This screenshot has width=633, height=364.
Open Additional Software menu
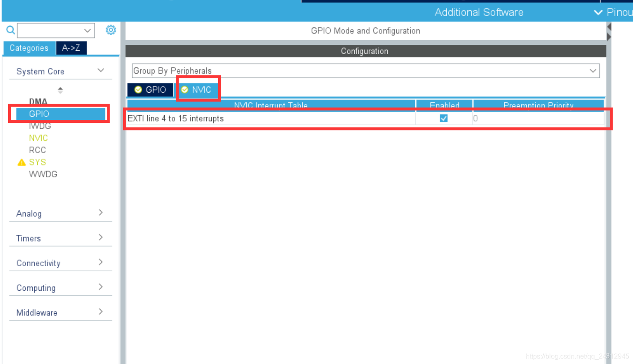pos(479,12)
